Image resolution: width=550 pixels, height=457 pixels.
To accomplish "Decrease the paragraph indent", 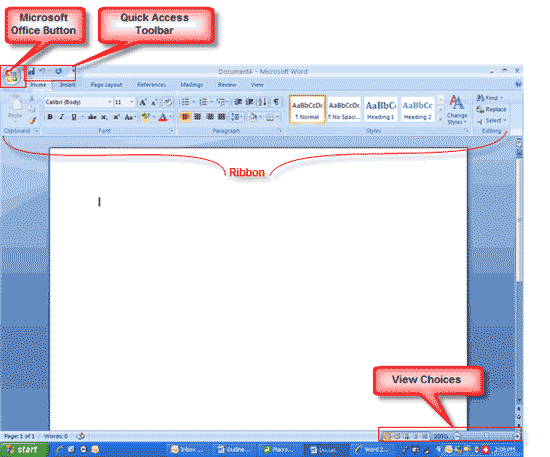I will pos(238,102).
